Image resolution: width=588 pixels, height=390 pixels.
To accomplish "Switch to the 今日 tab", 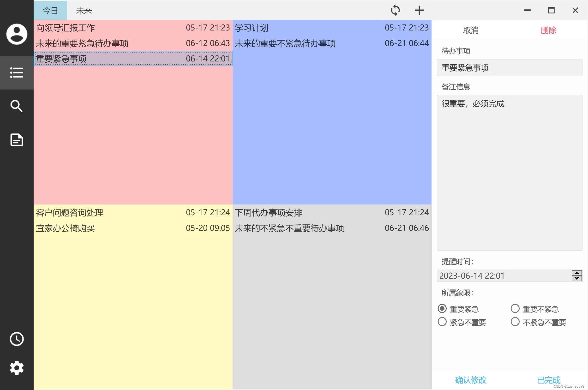I will click(50, 10).
